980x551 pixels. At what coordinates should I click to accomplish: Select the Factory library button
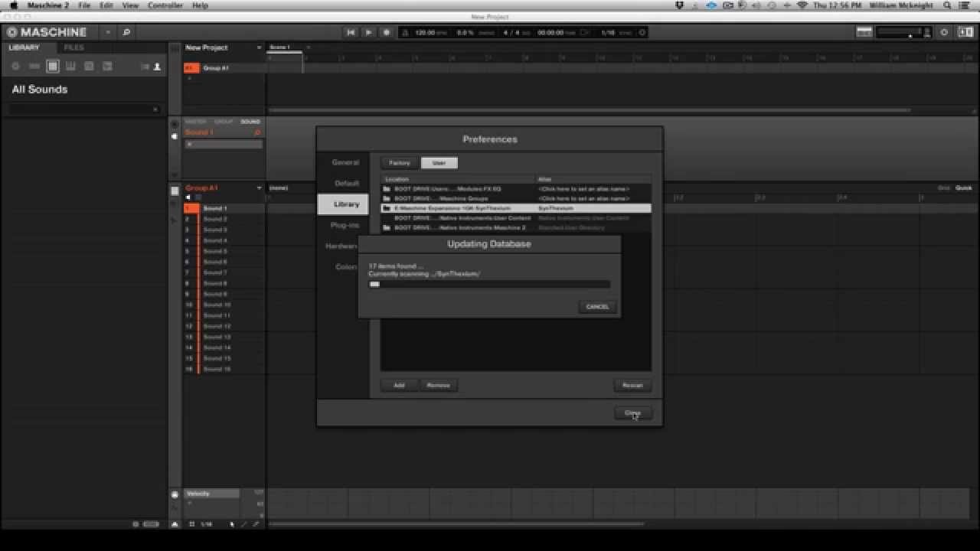pos(400,163)
